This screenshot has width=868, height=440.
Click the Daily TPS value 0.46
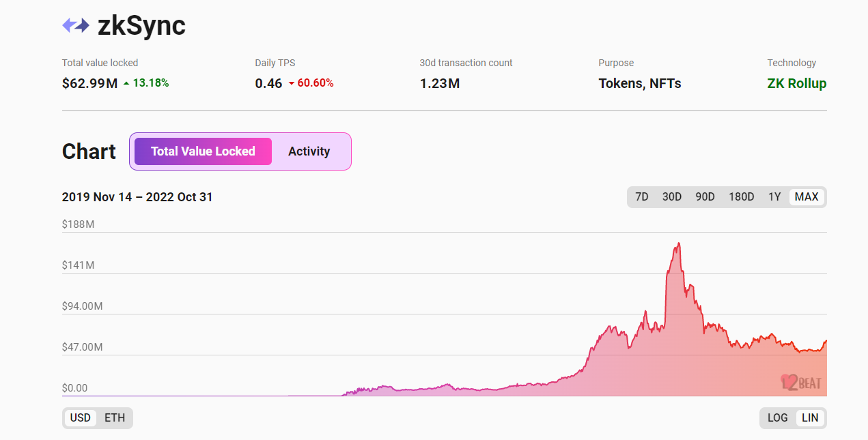268,84
